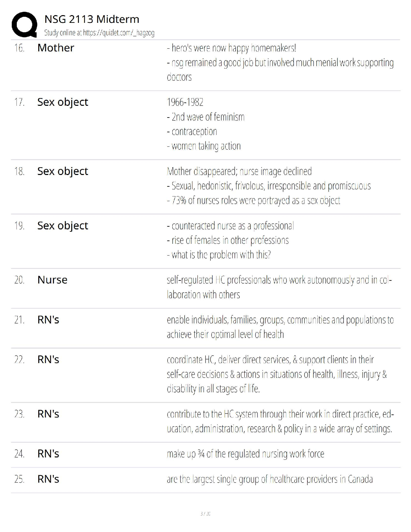Screen dimensions: 411x532
Task: Select the RN's term in row 25
Action: tap(48, 479)
